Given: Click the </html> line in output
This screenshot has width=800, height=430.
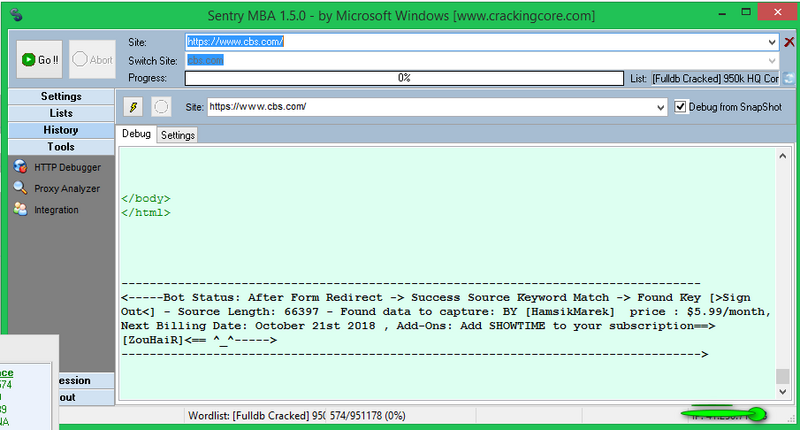Looking at the screenshot, I should tap(146, 213).
